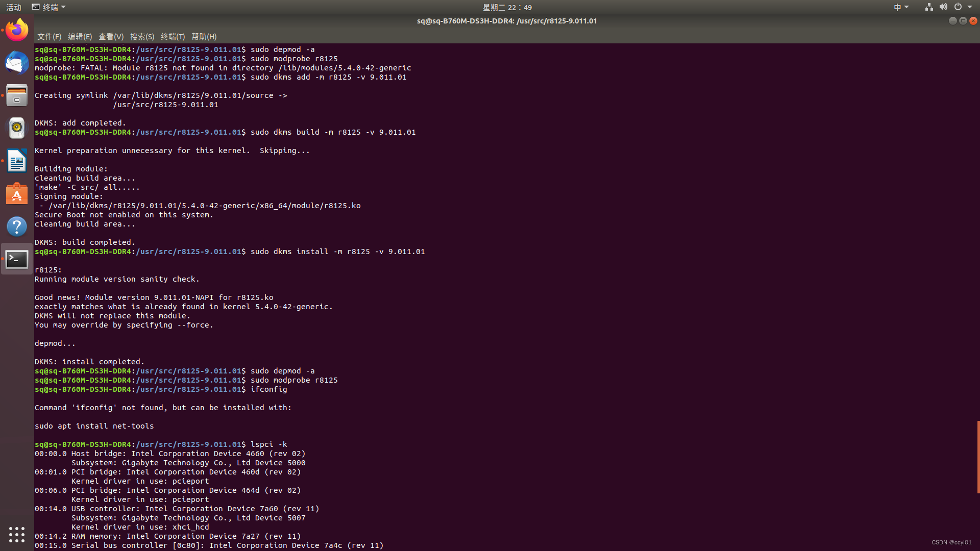Open Rhythmbox music player in the dock

pyautogui.click(x=17, y=128)
